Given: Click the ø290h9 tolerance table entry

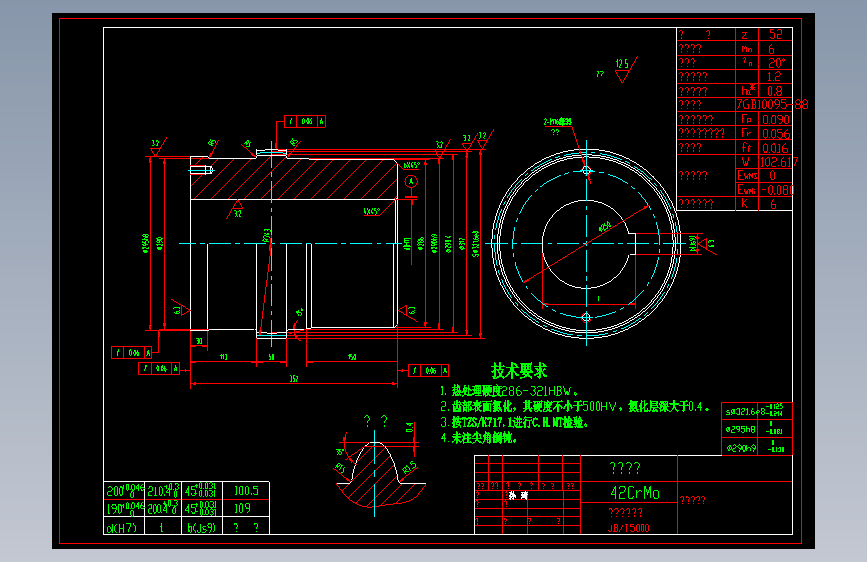Looking at the screenshot, I should [x=741, y=447].
